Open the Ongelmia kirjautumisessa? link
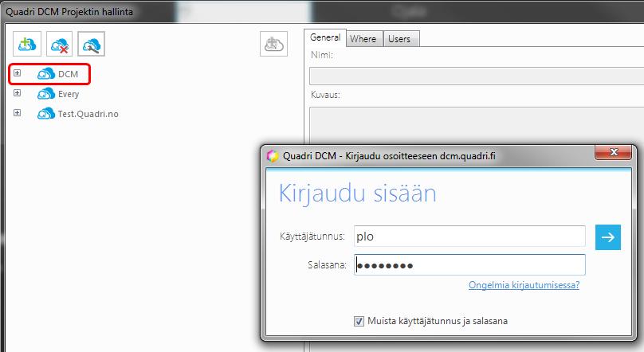The width and height of the screenshot is (644, 352). point(524,285)
